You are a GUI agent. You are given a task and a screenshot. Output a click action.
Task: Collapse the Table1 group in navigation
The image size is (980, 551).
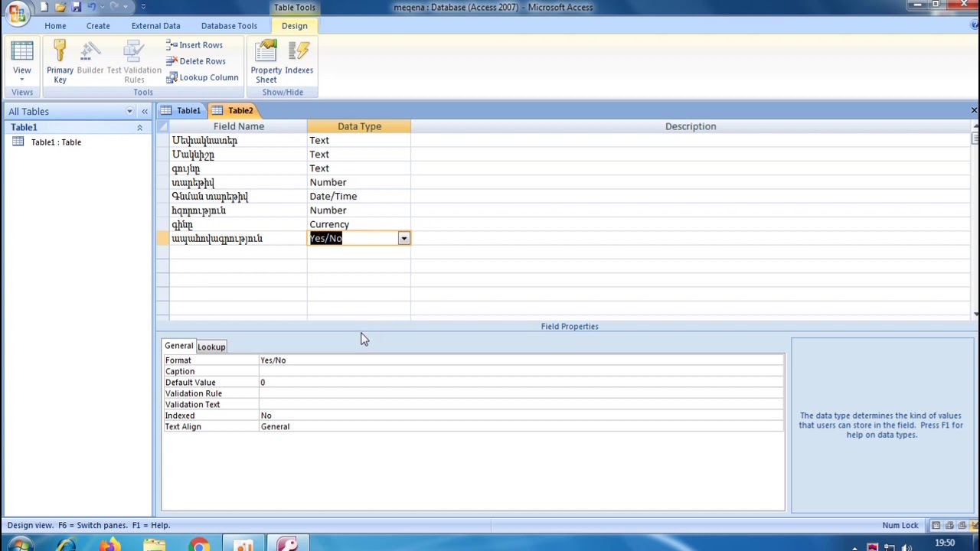pyautogui.click(x=139, y=128)
